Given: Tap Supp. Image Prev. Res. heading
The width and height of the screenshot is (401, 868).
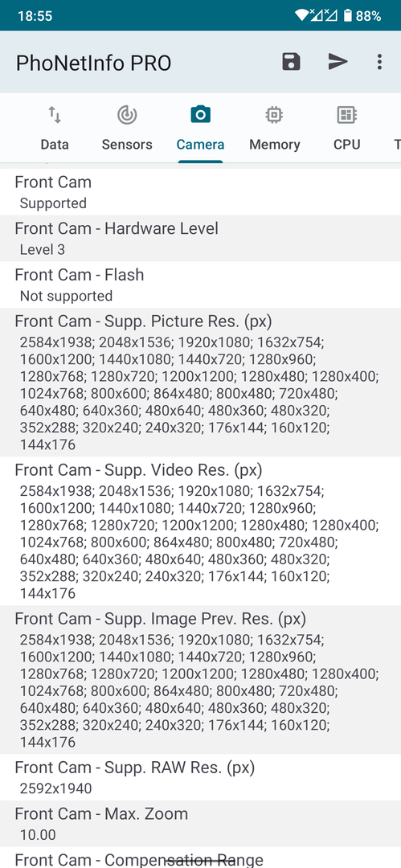Looking at the screenshot, I should (x=160, y=618).
